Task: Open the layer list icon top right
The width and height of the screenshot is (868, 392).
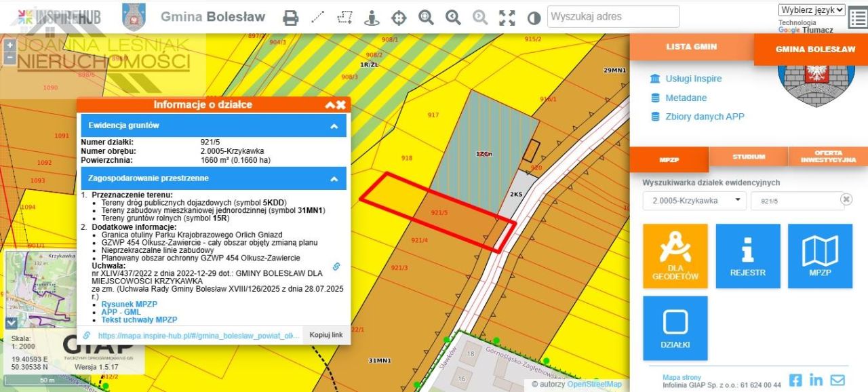Action: coord(857,19)
